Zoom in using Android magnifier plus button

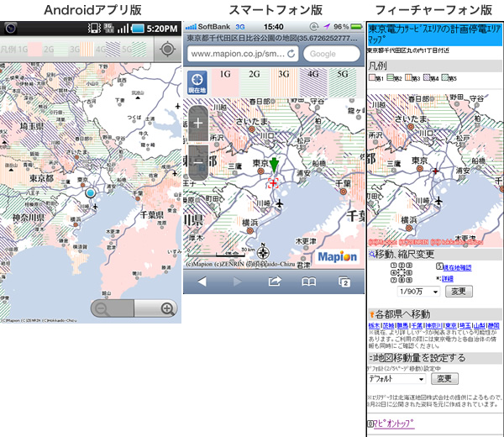[x=167, y=309]
